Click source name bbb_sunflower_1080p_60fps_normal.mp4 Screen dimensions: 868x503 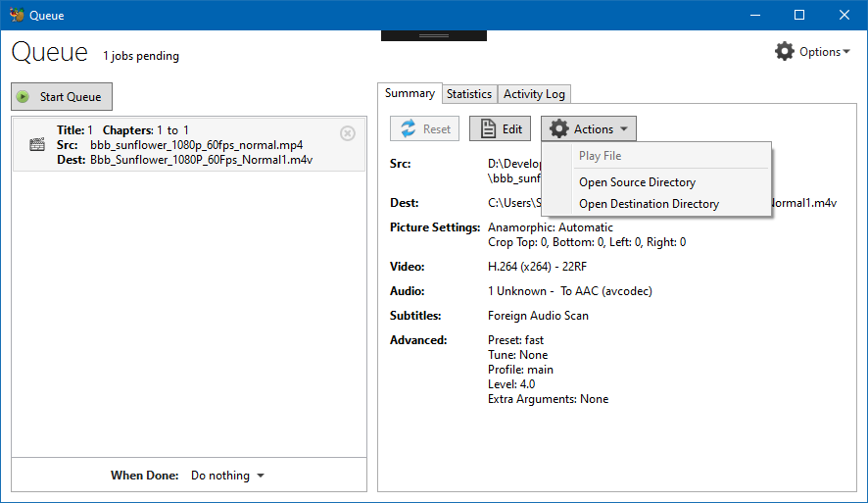(x=197, y=145)
